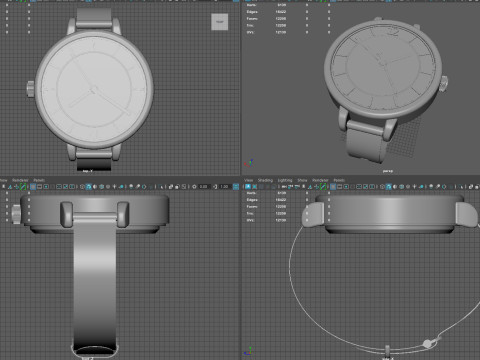Open Shading menu in side view panel
This screenshot has width=480, height=360.
coord(265,180)
